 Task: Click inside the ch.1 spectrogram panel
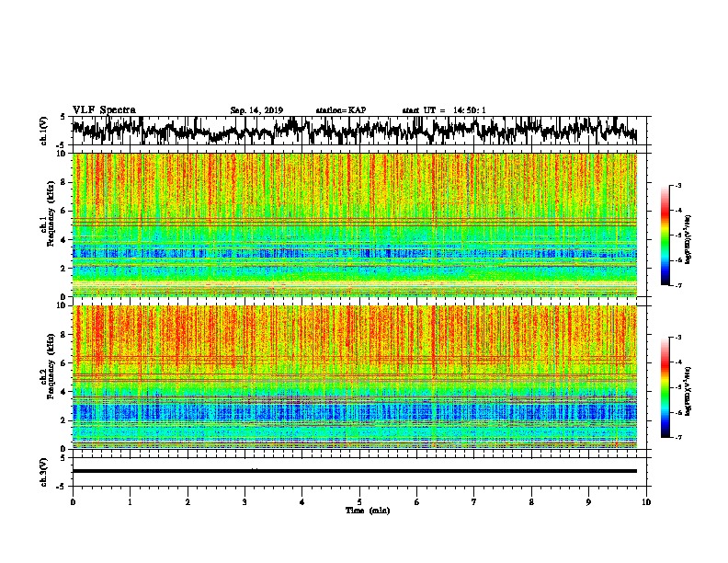click(x=354, y=224)
